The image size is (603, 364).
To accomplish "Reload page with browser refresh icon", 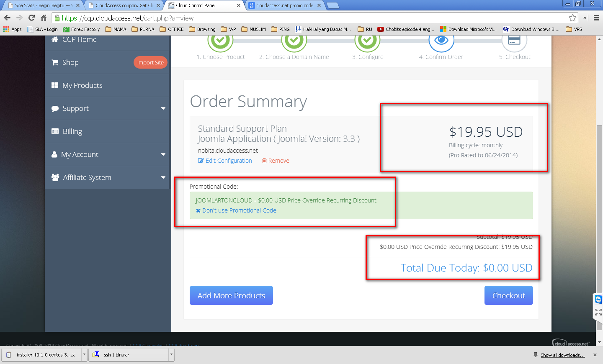I will (31, 18).
